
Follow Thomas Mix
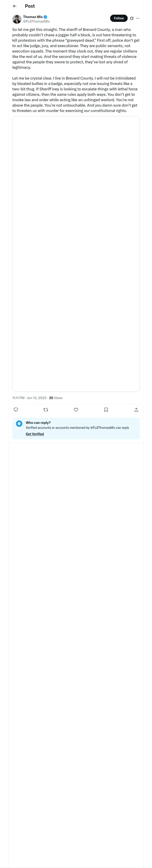[x=119, y=18]
